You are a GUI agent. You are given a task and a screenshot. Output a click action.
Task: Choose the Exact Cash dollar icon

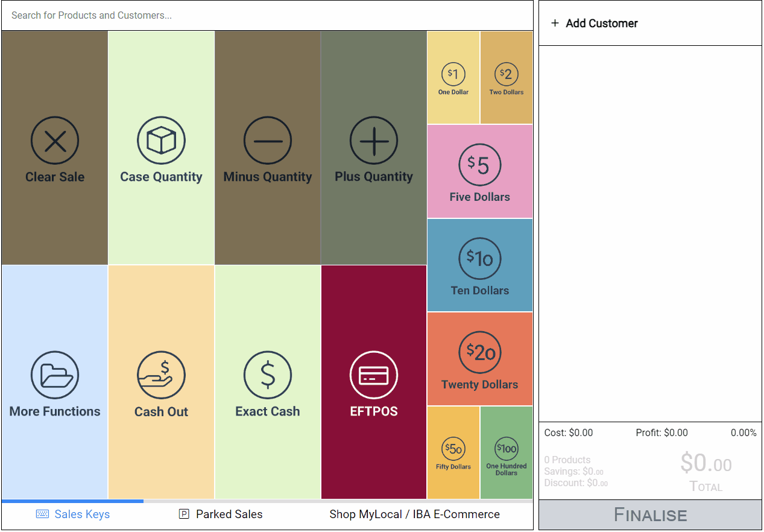click(x=268, y=375)
